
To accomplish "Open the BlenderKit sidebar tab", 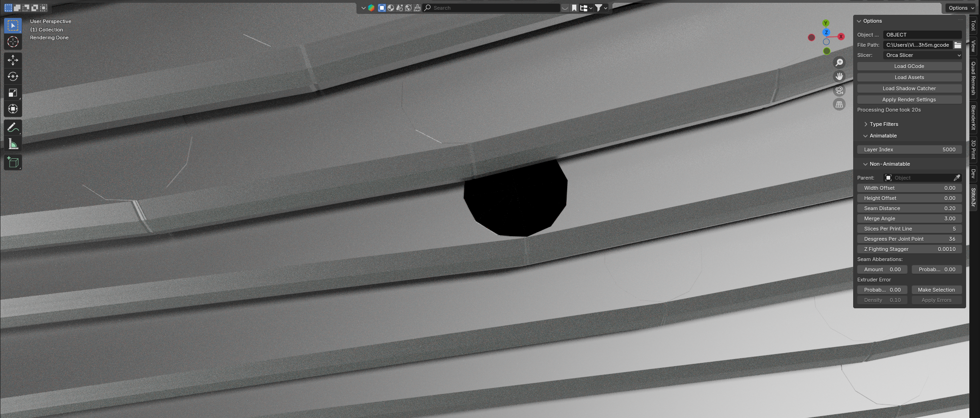I will 974,117.
